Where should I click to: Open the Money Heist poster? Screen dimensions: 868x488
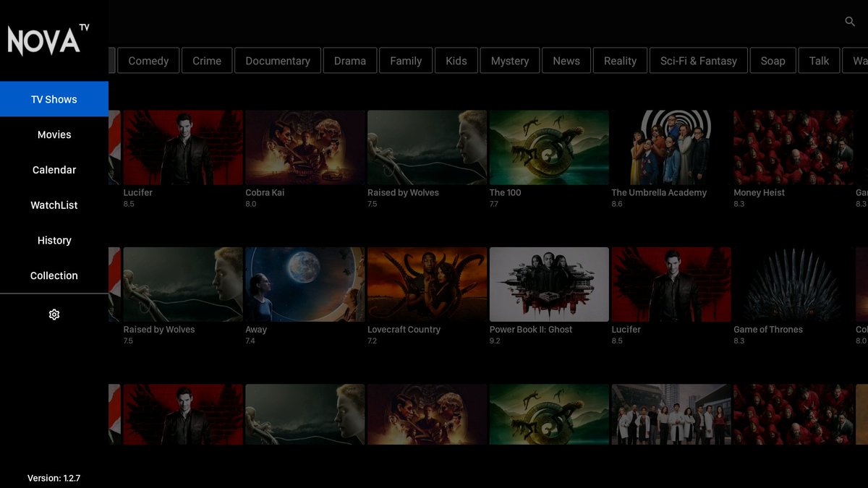coord(793,147)
